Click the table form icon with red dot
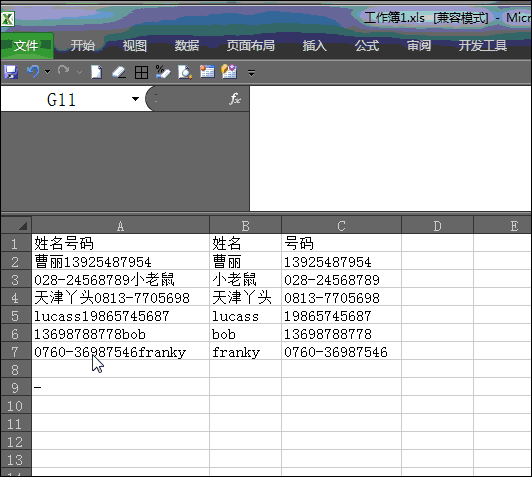 pos(207,72)
